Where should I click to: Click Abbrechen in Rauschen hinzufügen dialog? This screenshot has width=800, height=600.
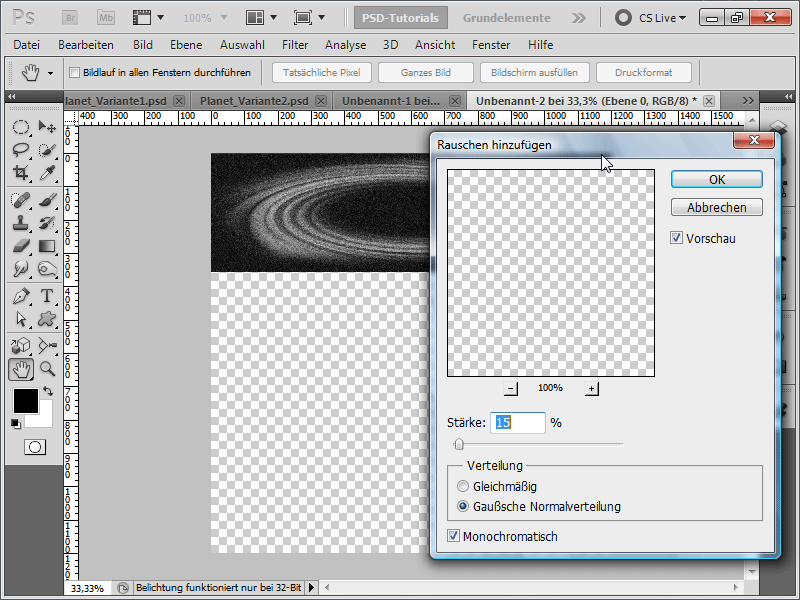point(717,207)
